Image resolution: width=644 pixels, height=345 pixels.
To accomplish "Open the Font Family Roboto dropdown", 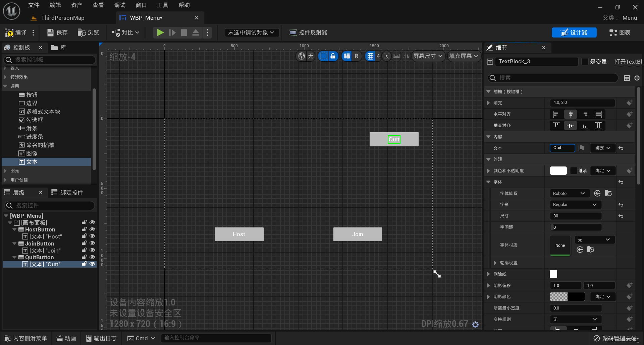I will (x=569, y=193).
